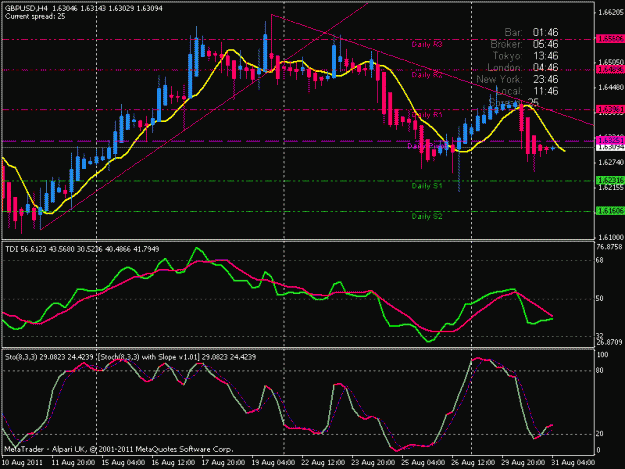Image resolution: width=625 pixels, height=469 pixels.
Task: Click the Sto(8,3,3) indicator label
Action: click(49, 357)
